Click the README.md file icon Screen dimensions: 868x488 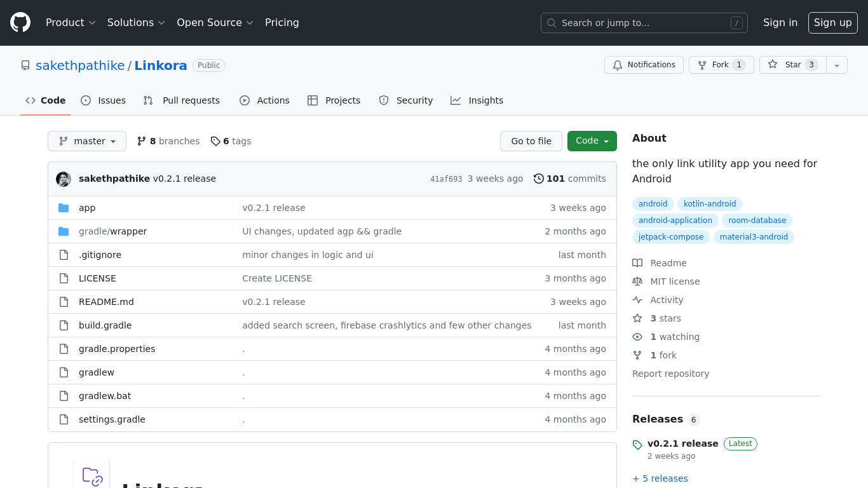tap(64, 302)
